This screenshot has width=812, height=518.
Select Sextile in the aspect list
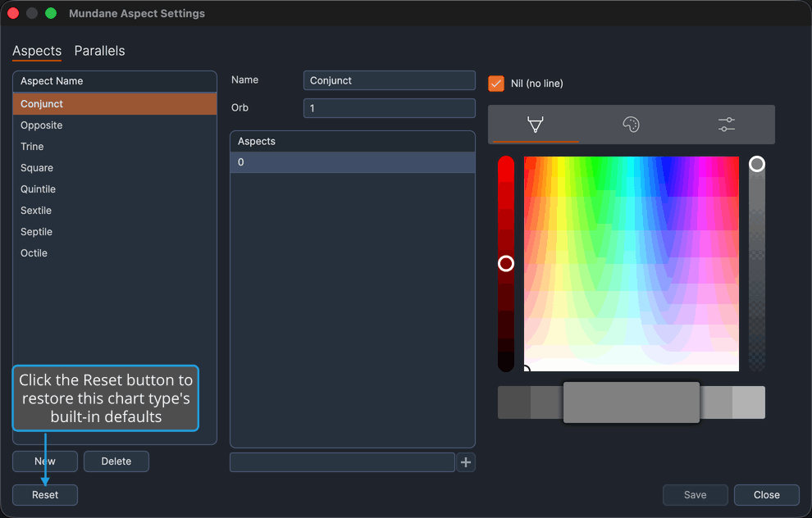(x=115, y=210)
